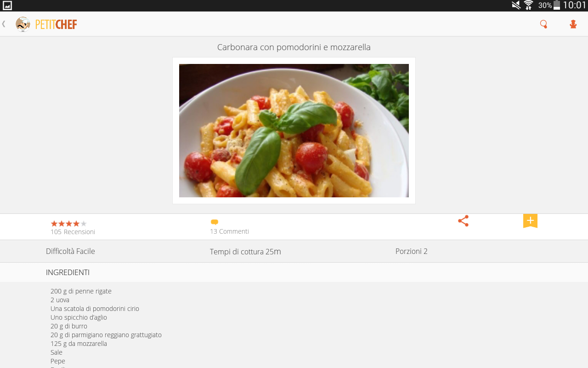588x368 pixels.
Task: Open the search magnifier icon
Action: tap(543, 24)
